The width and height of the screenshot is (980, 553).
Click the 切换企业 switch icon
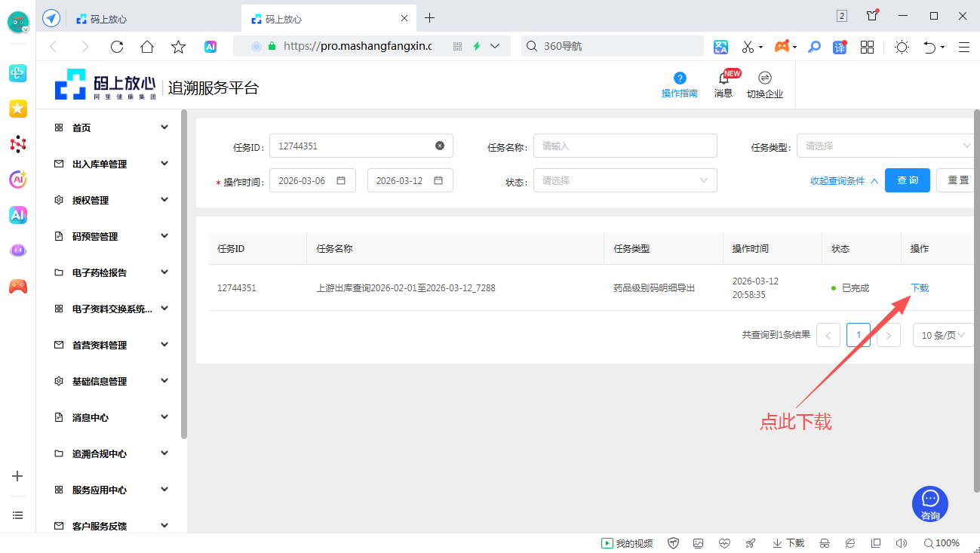coord(764,78)
